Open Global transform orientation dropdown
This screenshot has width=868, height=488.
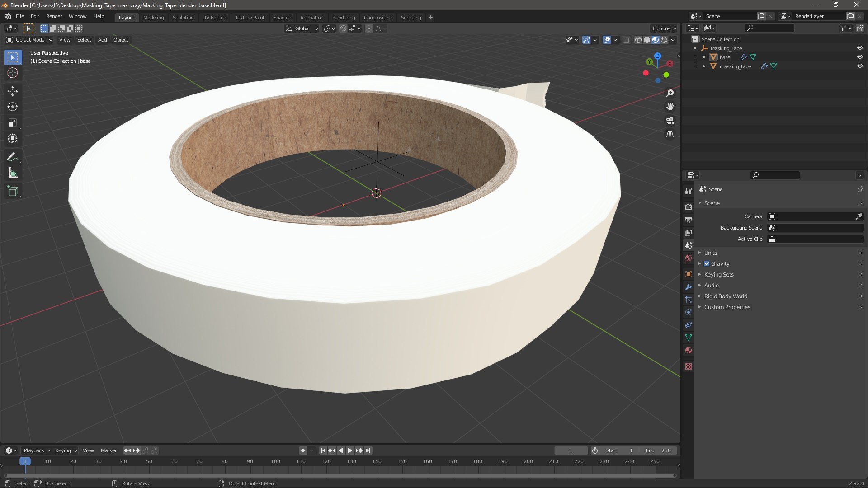pyautogui.click(x=302, y=28)
